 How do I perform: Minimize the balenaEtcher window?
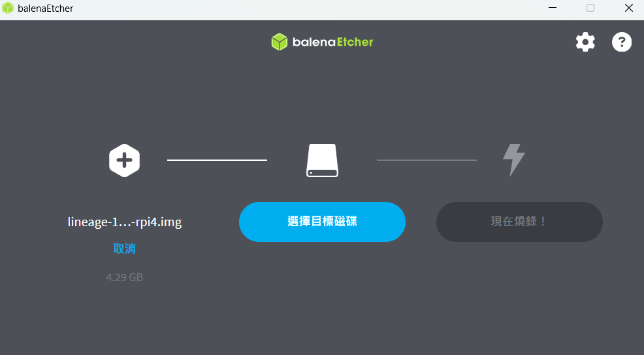point(553,8)
